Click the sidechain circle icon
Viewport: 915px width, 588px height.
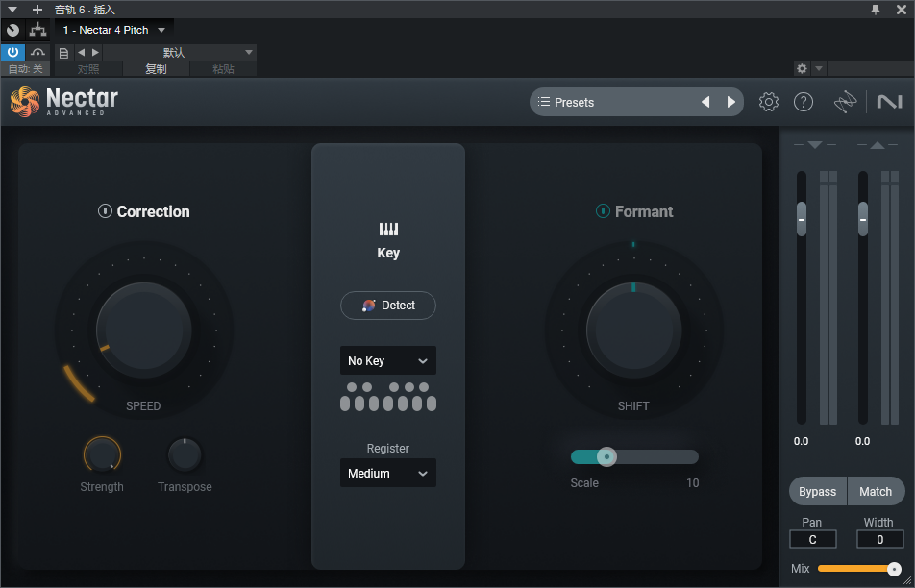click(12, 31)
